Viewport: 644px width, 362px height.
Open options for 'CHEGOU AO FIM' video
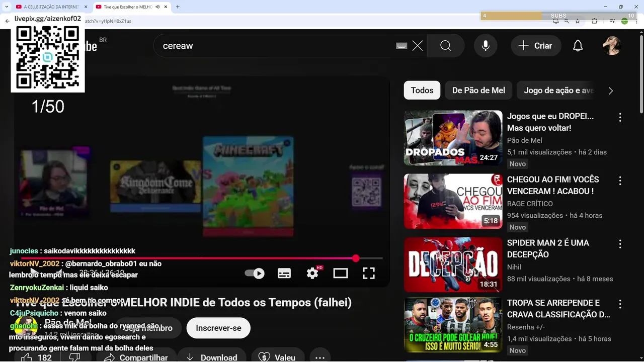coord(620,180)
